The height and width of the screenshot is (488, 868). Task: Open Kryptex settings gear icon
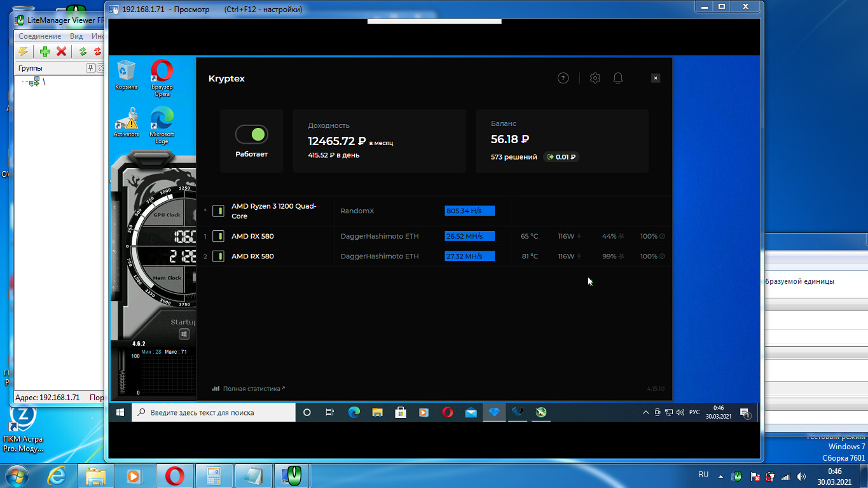point(595,78)
